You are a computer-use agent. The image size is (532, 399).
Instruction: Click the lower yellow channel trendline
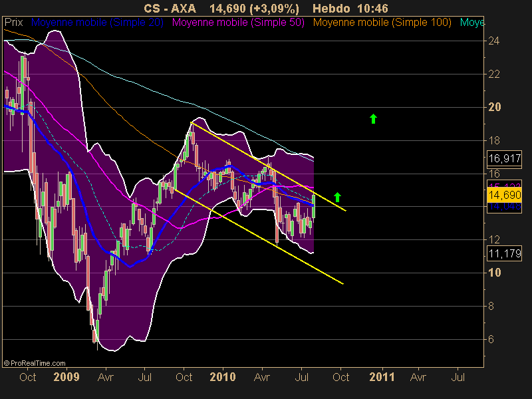click(x=258, y=236)
